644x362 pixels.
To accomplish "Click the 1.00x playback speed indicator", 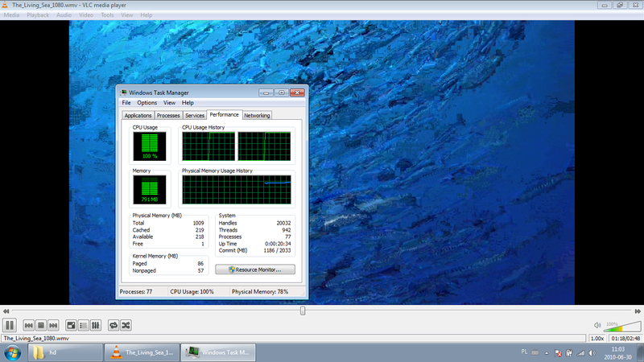I will [x=597, y=339].
